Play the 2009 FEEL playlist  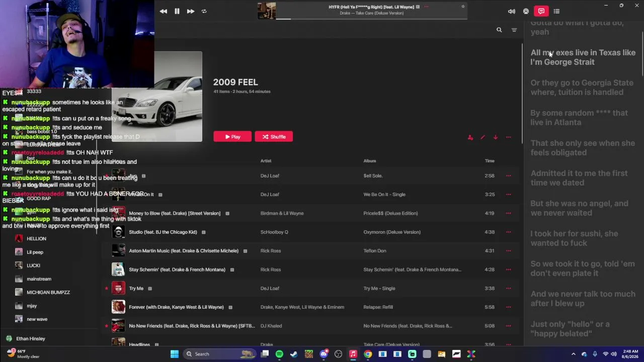tap(232, 137)
